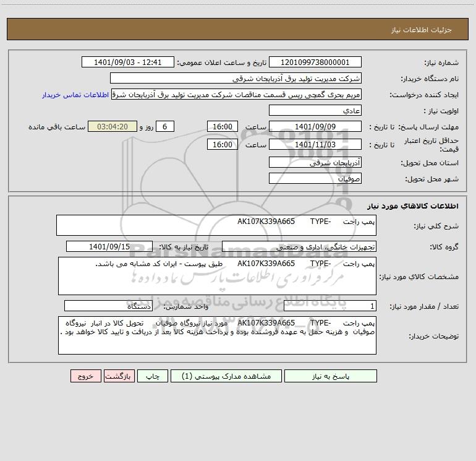Image resolution: width=476 pixels, height=461 pixels.
Task: Click the 'استان محل تحویل:' label
Action: (x=430, y=163)
